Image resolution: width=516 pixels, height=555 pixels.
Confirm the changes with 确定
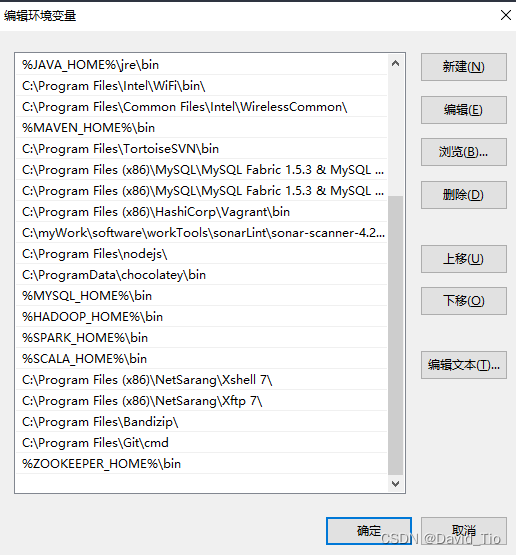pyautogui.click(x=369, y=531)
